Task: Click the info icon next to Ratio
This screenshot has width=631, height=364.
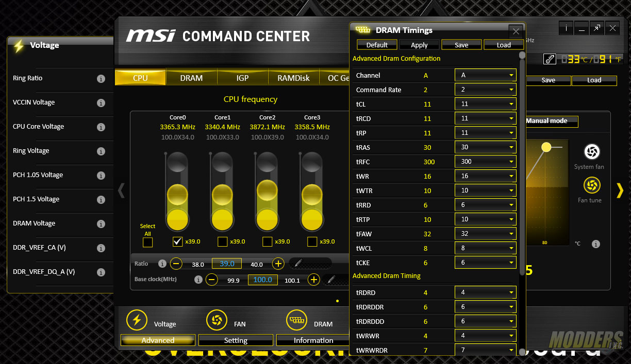Action: point(162,264)
